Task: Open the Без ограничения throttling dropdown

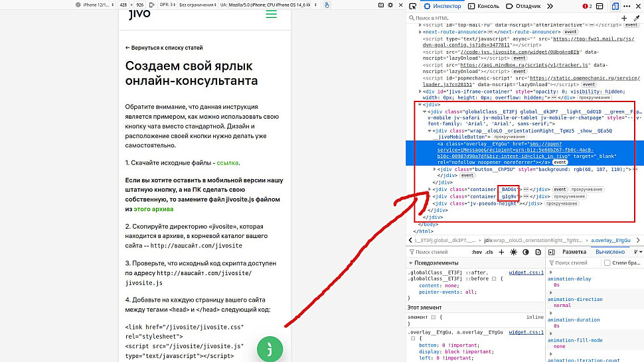Action: pyautogui.click(x=198, y=5)
